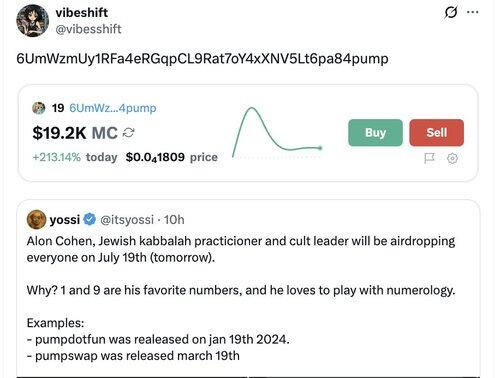Click yossi's blue verified badge
Image resolution: width=500 pixels, height=378 pixels.
pos(89,219)
